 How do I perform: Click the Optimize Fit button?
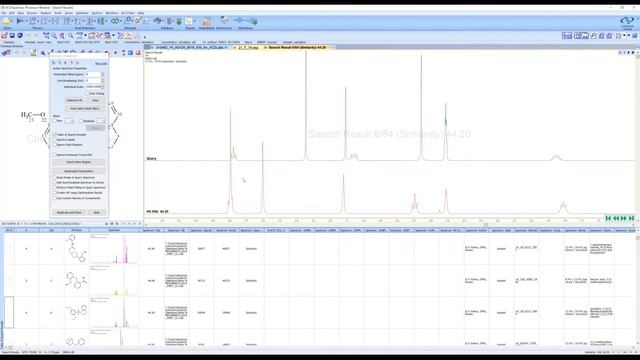pyautogui.click(x=74, y=100)
